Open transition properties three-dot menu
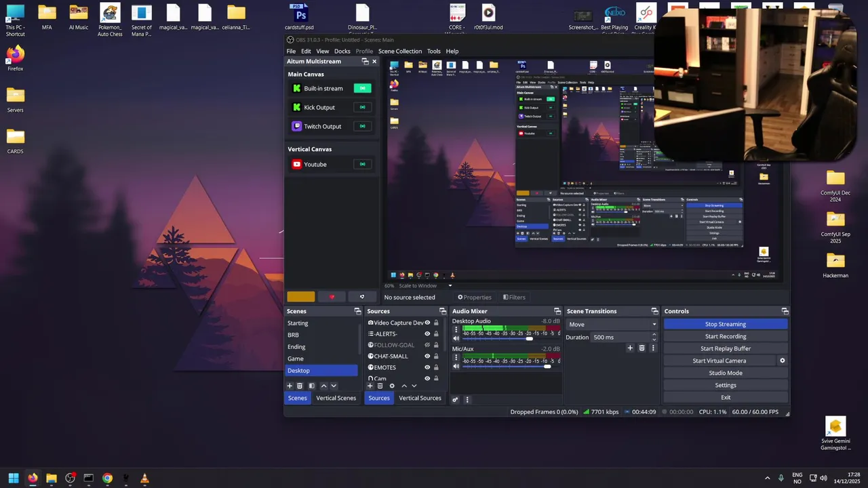The height and width of the screenshot is (488, 868). pos(653,348)
